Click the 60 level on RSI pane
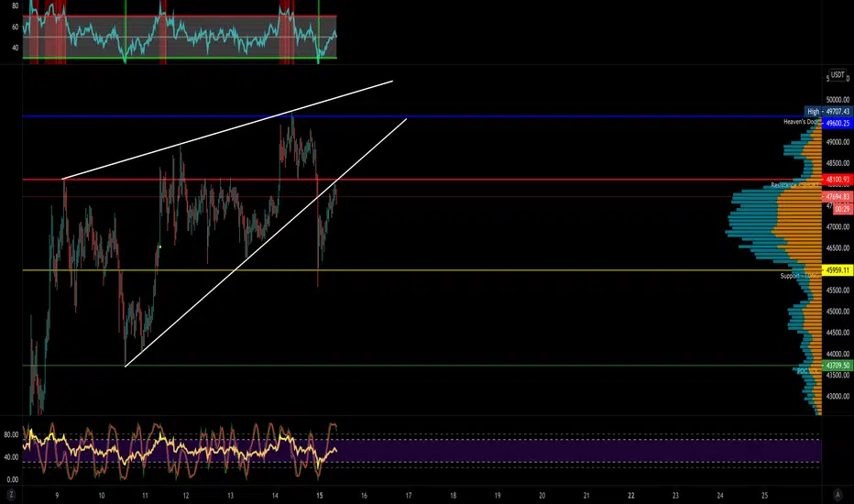Image resolution: width=854 pixels, height=504 pixels. coord(15,27)
